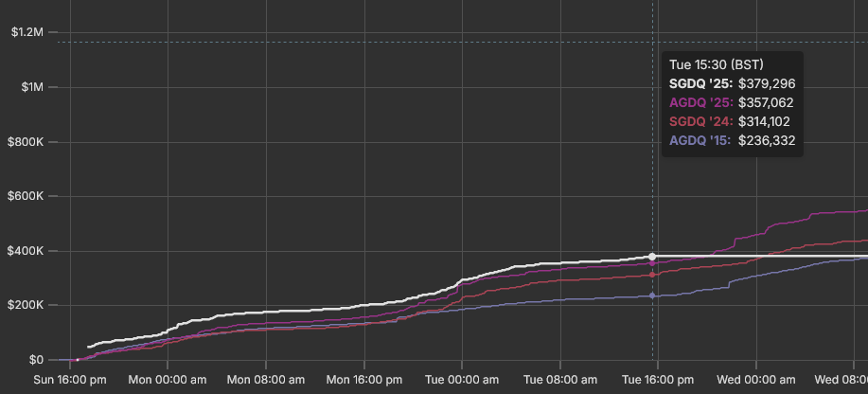Click the blue AGDQ '15 data point marker

[x=652, y=295]
